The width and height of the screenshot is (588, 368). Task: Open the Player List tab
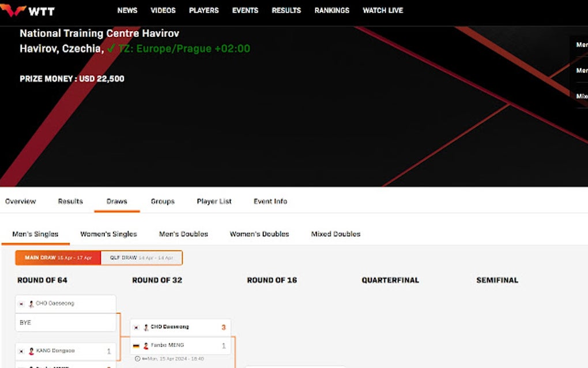(214, 201)
